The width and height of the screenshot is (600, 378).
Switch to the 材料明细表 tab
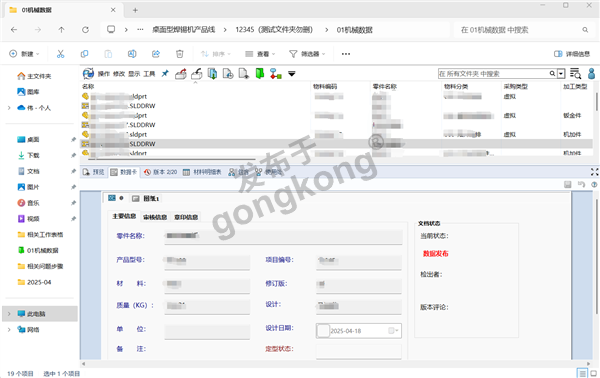[x=202, y=172]
